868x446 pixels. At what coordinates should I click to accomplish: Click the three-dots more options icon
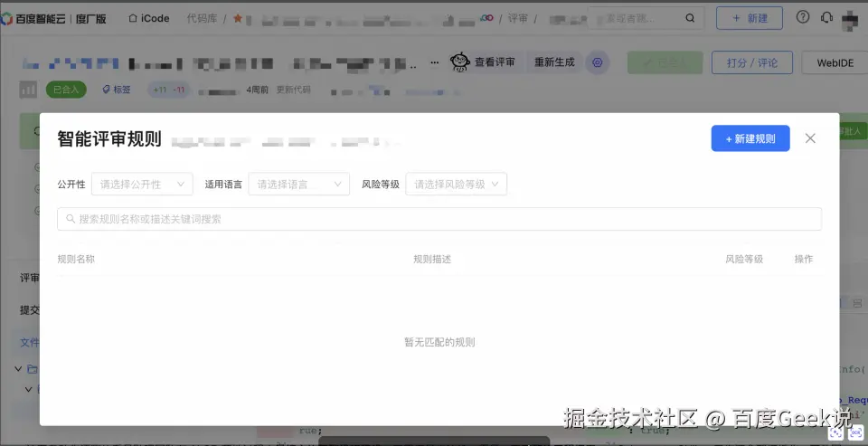[x=435, y=62]
